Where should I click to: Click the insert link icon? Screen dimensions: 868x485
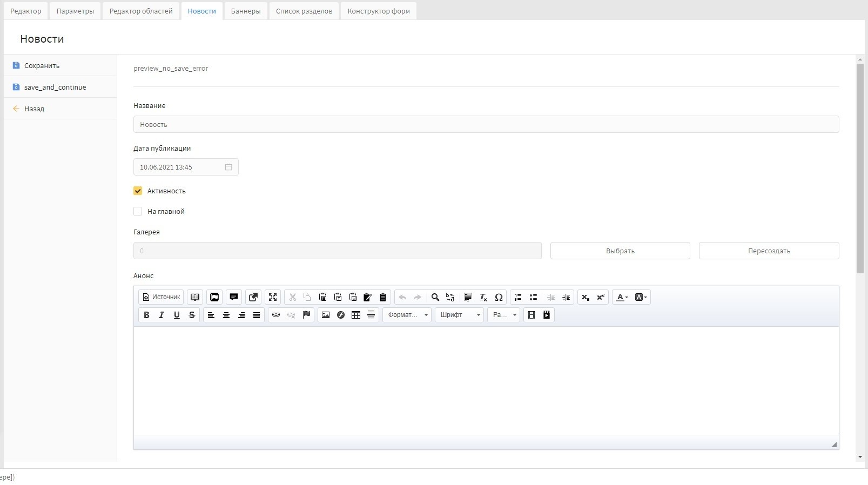pyautogui.click(x=276, y=315)
